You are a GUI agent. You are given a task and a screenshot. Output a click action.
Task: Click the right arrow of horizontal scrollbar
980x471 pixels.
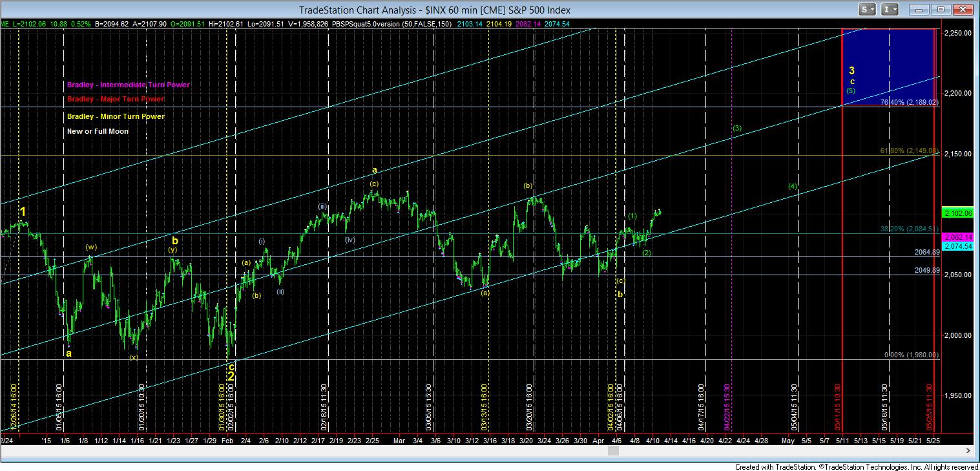point(967,450)
